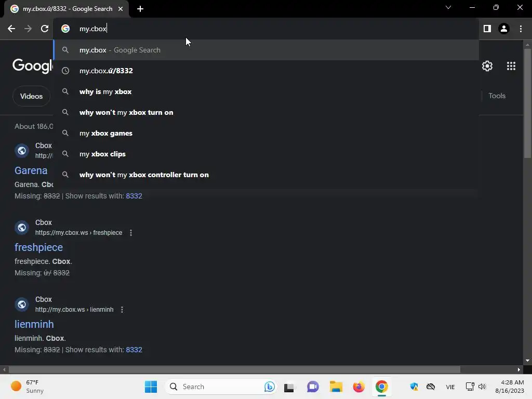This screenshot has height=399, width=532.
Task: Open Bing chat icon in taskbar search
Action: pyautogui.click(x=270, y=387)
